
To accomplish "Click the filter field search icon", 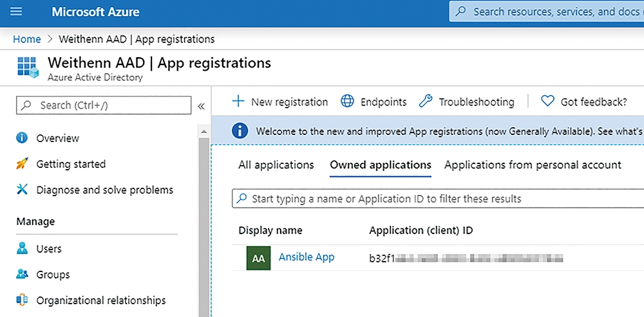I will (242, 199).
